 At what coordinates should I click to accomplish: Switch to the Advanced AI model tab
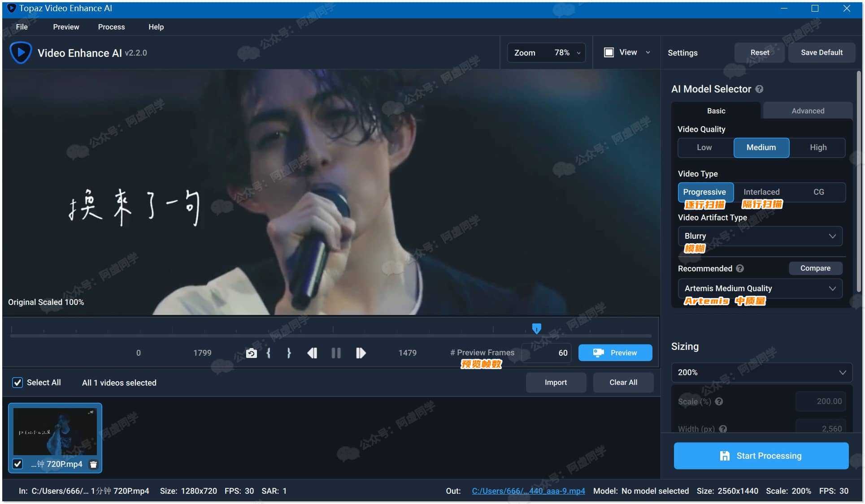(807, 110)
